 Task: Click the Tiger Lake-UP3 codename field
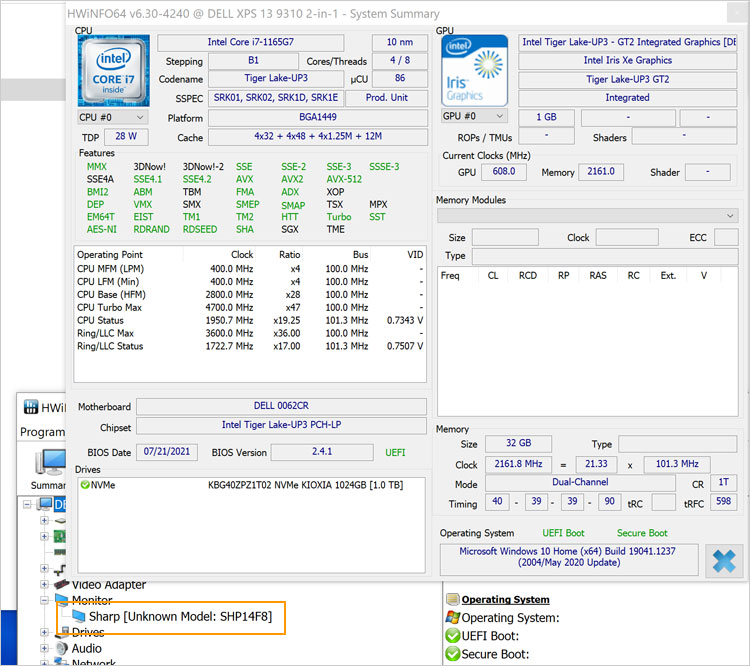click(x=276, y=78)
